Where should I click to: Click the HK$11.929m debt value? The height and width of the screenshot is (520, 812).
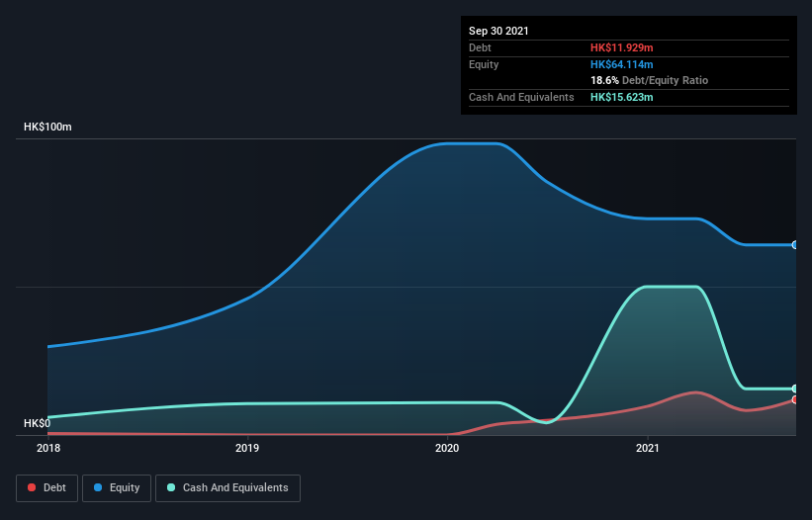point(621,47)
